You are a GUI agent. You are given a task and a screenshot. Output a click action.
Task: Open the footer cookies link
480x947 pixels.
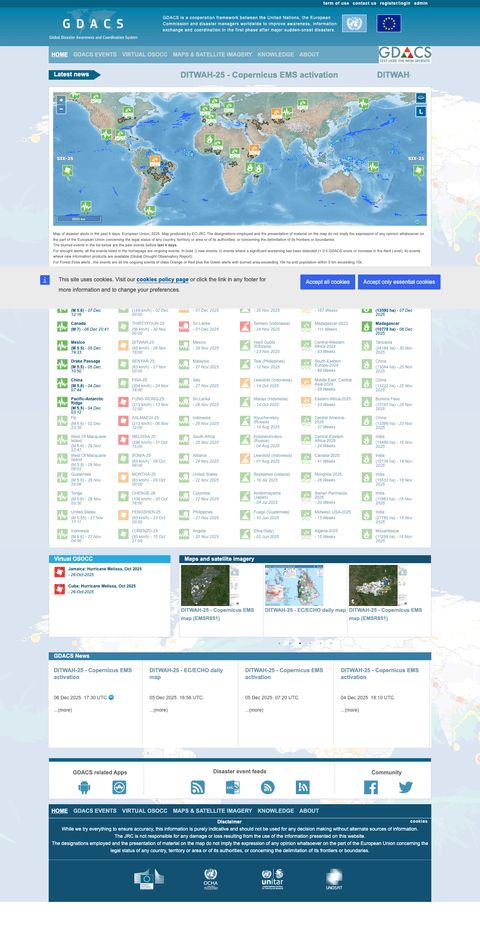click(419, 821)
